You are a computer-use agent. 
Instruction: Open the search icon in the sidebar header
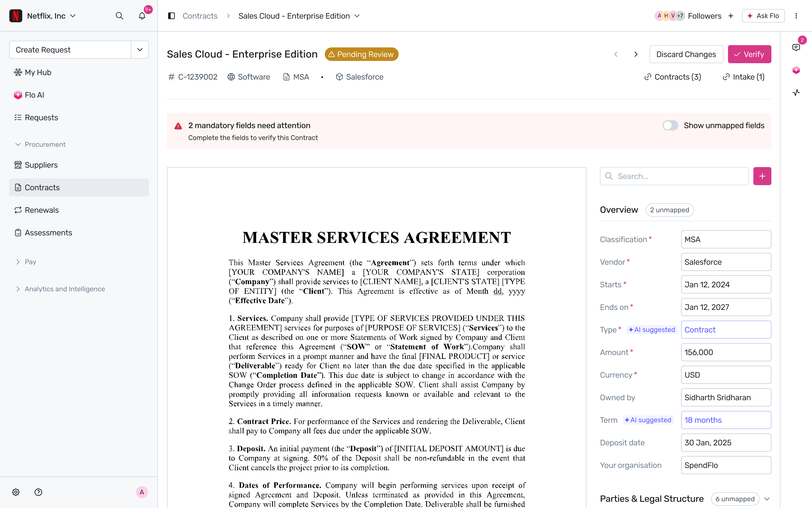[120, 16]
